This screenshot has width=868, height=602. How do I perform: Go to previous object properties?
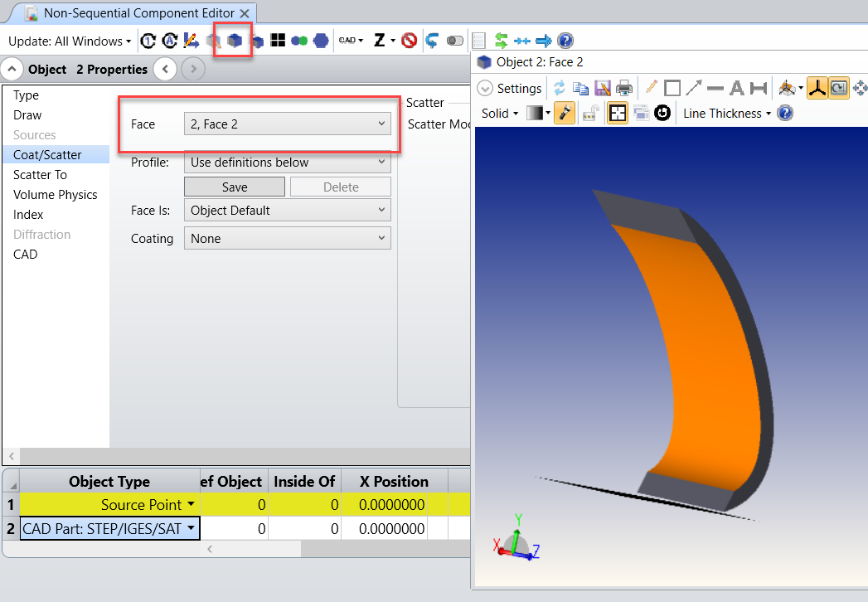[x=165, y=69]
